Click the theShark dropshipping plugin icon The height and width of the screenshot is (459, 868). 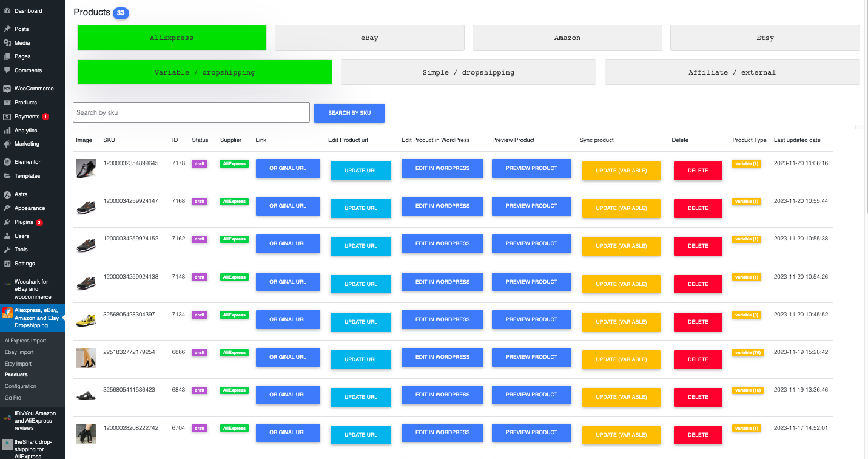7,444
